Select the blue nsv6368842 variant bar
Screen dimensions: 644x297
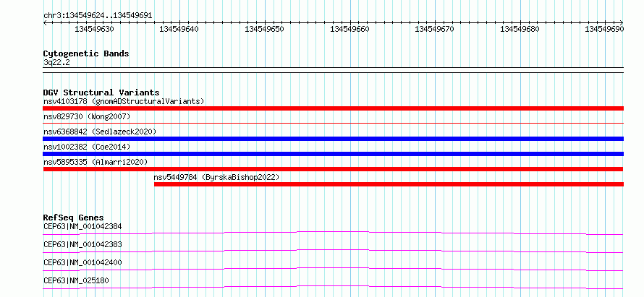333,139
